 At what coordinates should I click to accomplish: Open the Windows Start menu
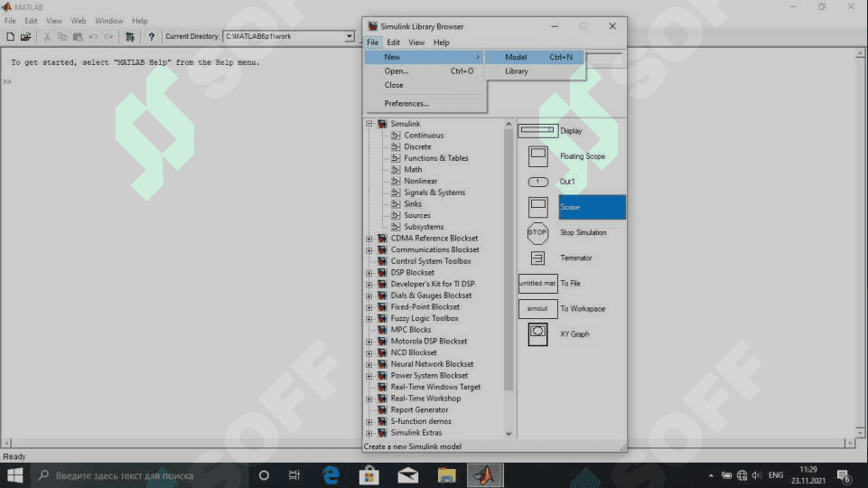coord(14,475)
